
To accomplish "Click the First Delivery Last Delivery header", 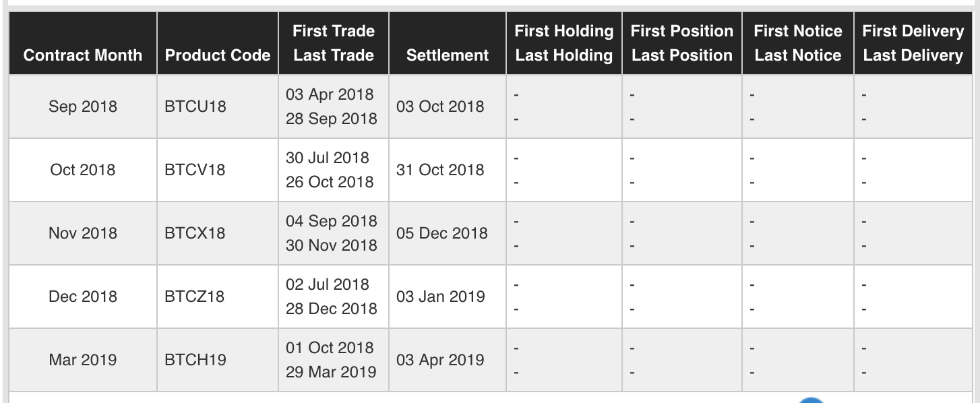I will (x=913, y=43).
